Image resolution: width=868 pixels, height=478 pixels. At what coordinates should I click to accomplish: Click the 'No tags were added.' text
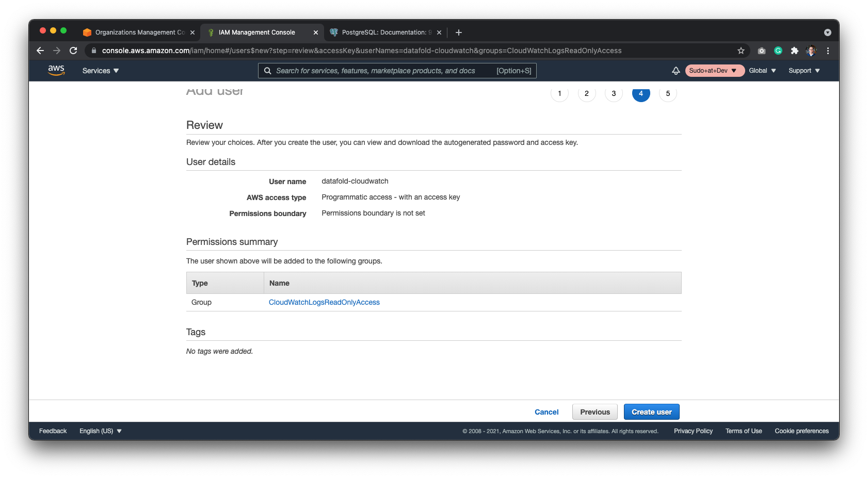click(219, 351)
